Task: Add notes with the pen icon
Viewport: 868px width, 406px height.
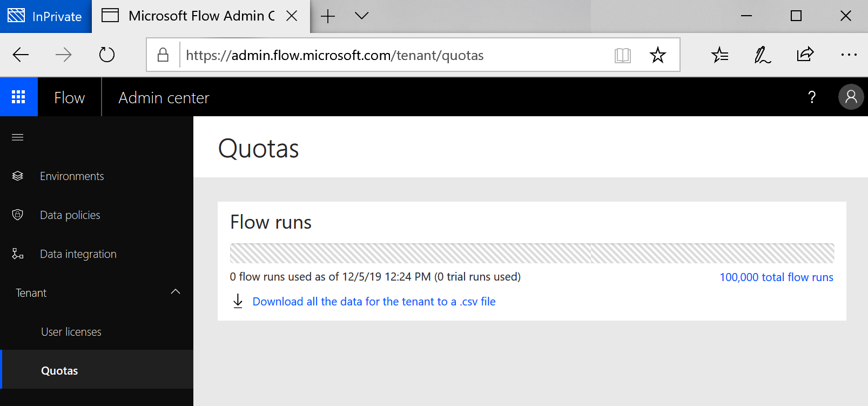Action: point(762,55)
